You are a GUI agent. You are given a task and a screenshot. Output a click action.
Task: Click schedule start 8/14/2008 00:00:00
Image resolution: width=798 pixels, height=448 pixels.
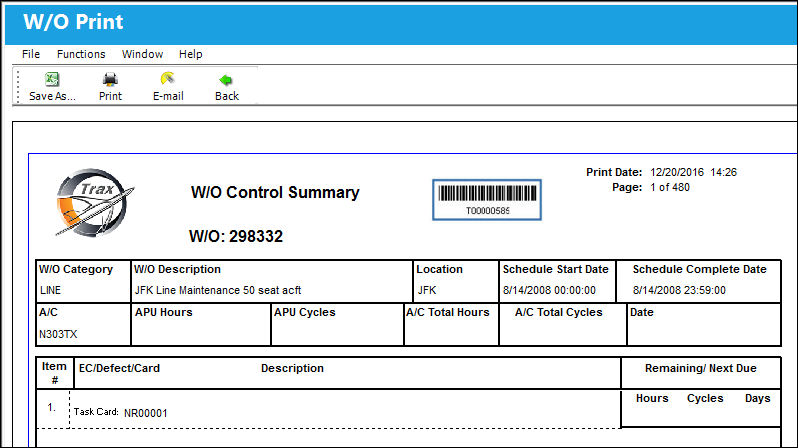(x=549, y=290)
